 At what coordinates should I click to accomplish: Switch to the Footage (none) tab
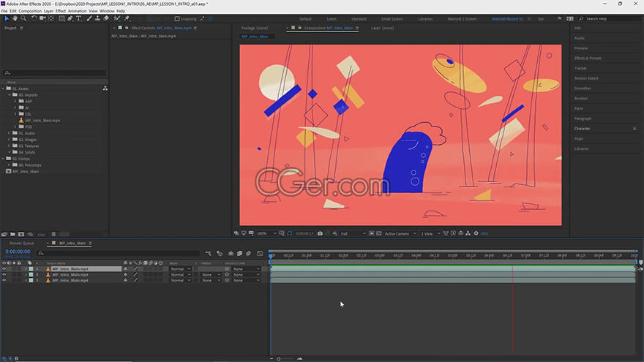254,28
